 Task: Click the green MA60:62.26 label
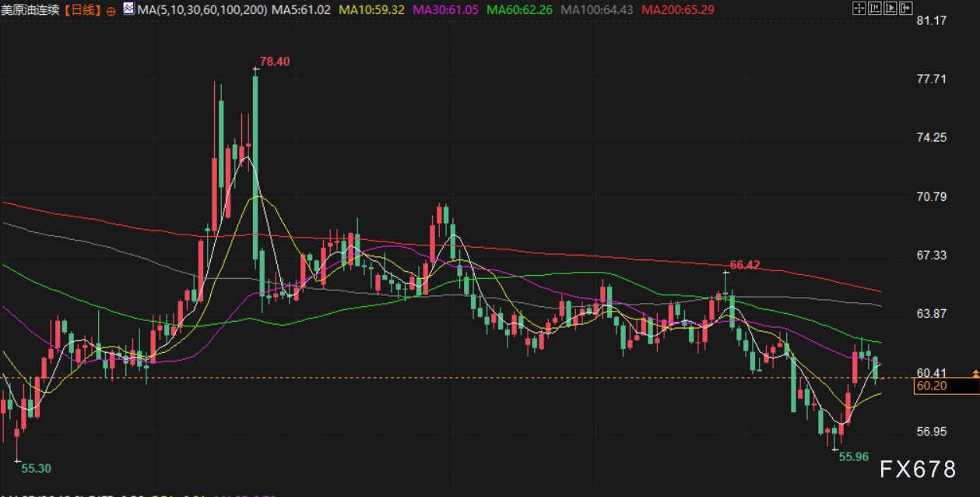520,10
